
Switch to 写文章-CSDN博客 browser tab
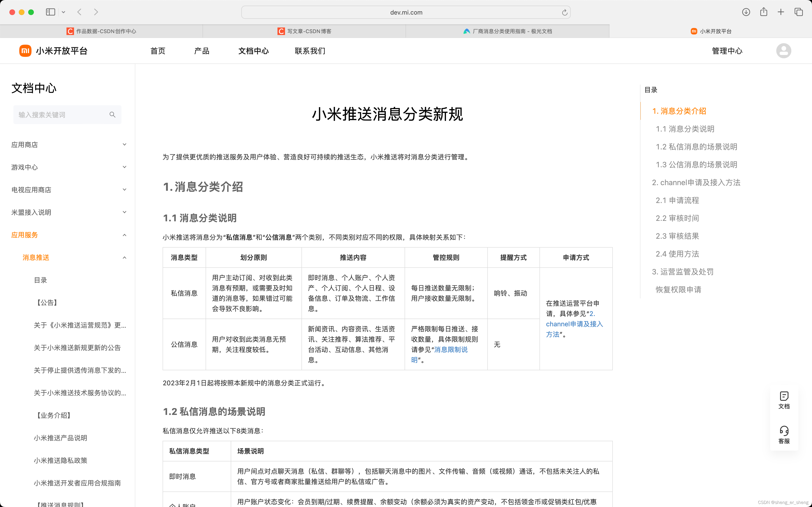point(304,31)
